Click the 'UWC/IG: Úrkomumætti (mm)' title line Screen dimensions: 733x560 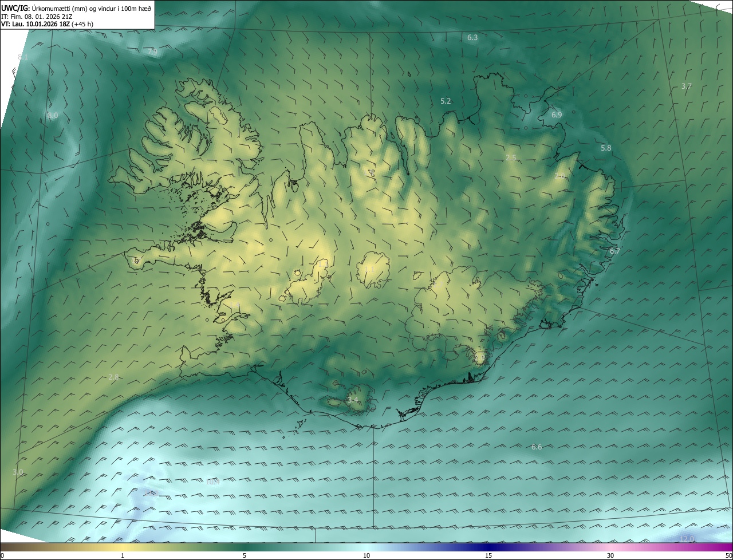pyautogui.click(x=76, y=9)
